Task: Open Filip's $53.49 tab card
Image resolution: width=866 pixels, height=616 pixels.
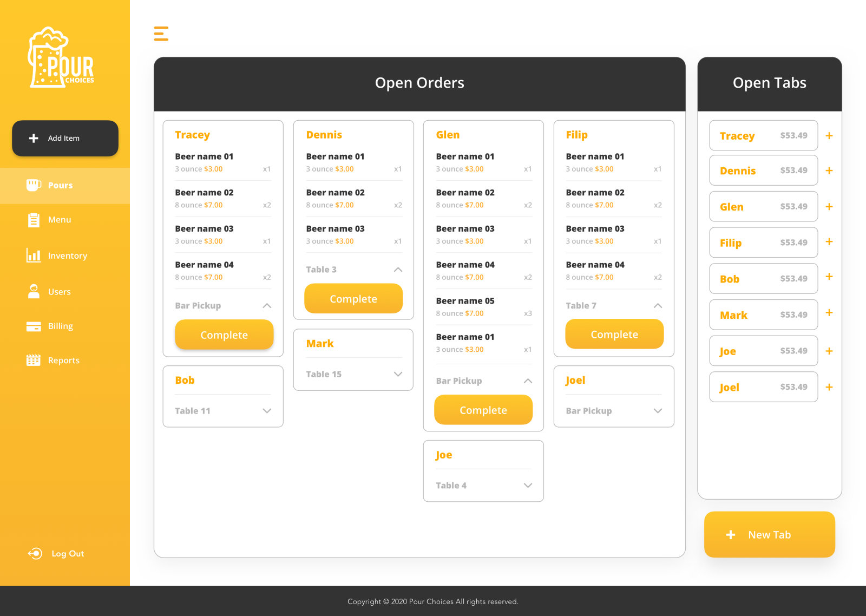Action: click(763, 243)
